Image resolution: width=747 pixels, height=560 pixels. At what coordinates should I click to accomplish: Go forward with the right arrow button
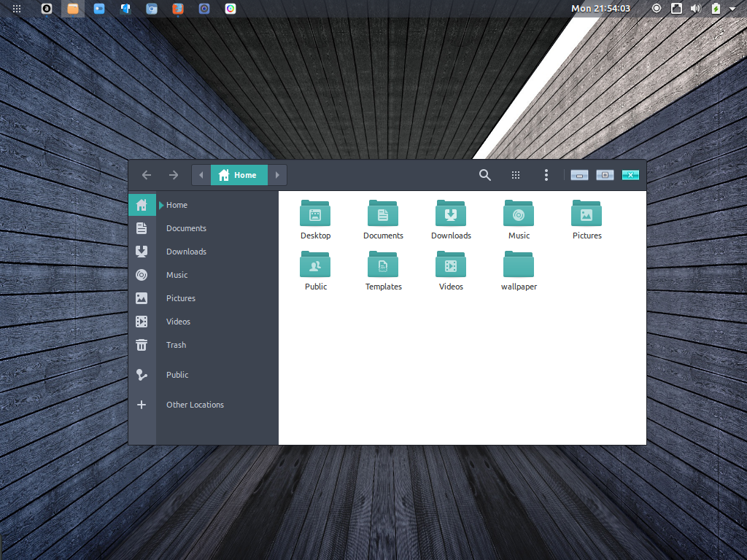point(174,175)
